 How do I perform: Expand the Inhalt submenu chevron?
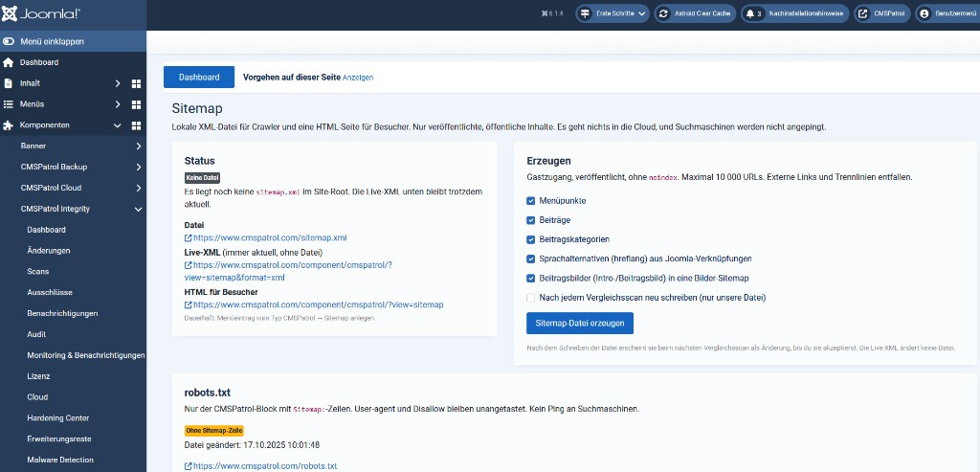(118, 83)
